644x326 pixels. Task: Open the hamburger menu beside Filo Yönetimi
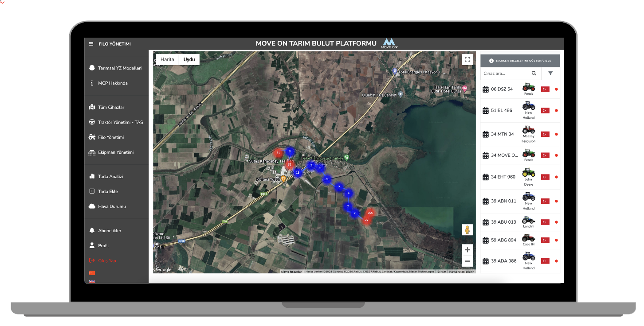[91, 44]
